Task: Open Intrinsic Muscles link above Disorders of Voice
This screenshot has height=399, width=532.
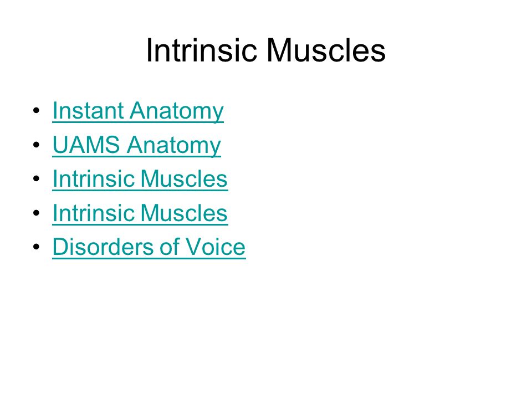Action: 140,213
